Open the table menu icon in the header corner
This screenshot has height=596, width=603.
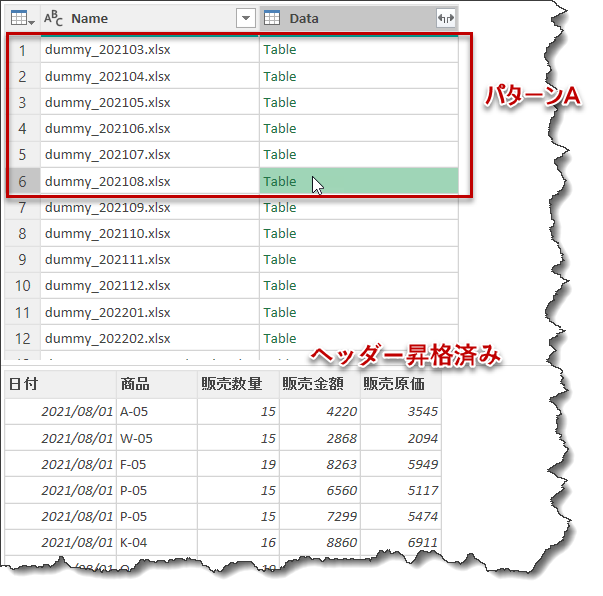[22, 18]
